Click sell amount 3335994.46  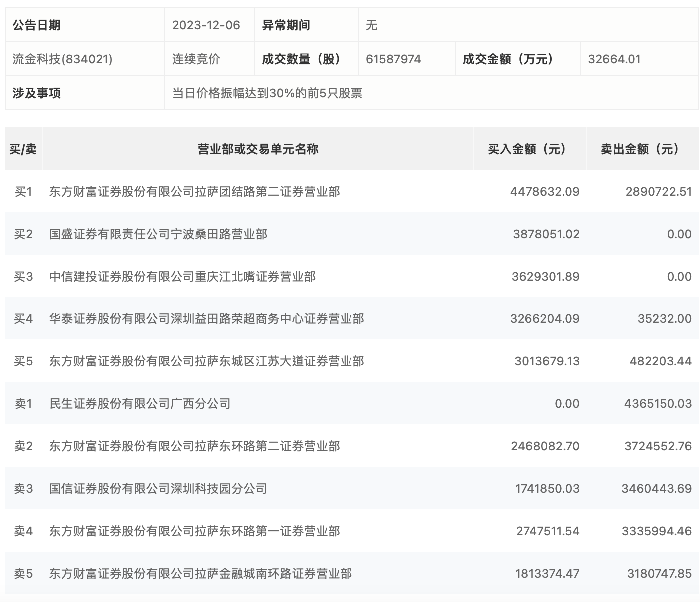(657, 531)
